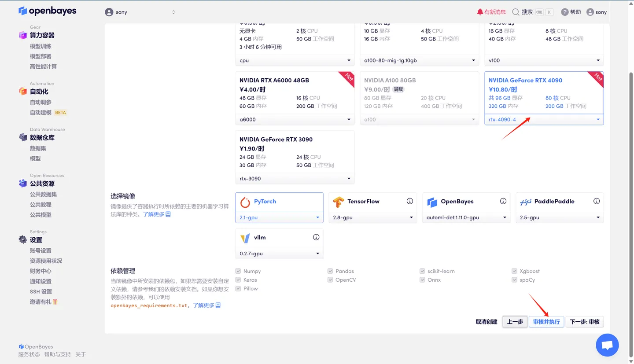Open the 自动化 section icon
This screenshot has width=634, height=364.
point(23,91)
